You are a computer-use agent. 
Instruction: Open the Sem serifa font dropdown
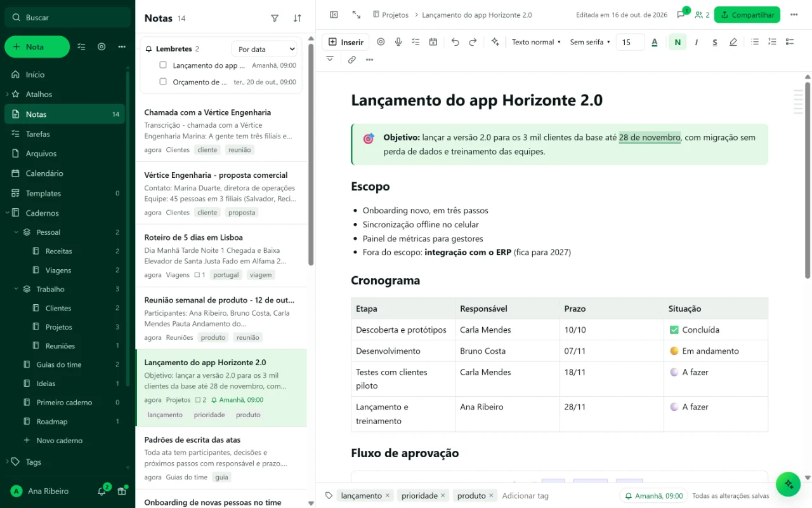[x=590, y=42]
